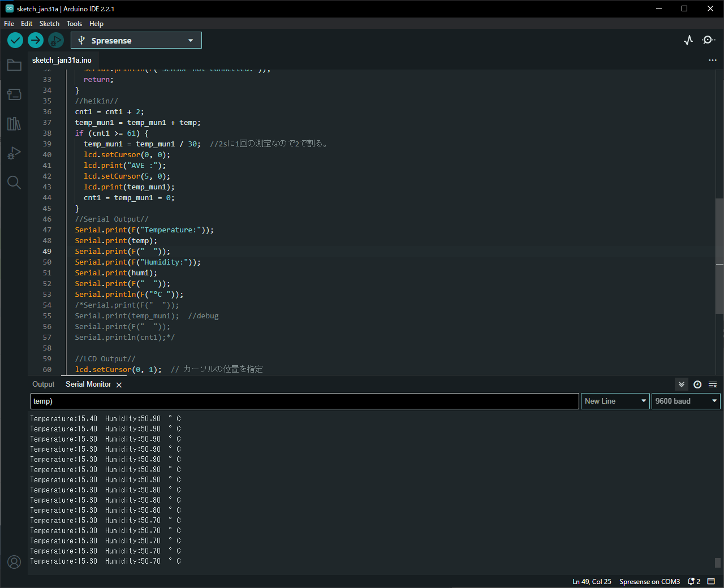
Task: Open the Search panel in sidebar
Action: click(14, 183)
